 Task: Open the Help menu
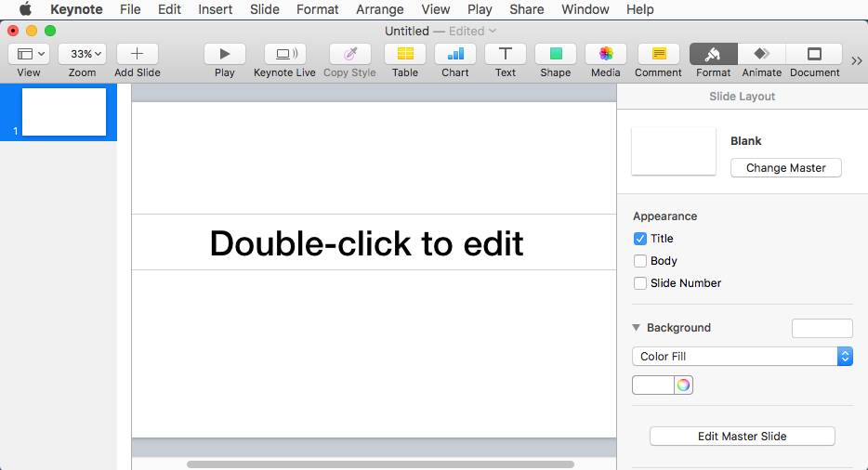[x=640, y=9]
